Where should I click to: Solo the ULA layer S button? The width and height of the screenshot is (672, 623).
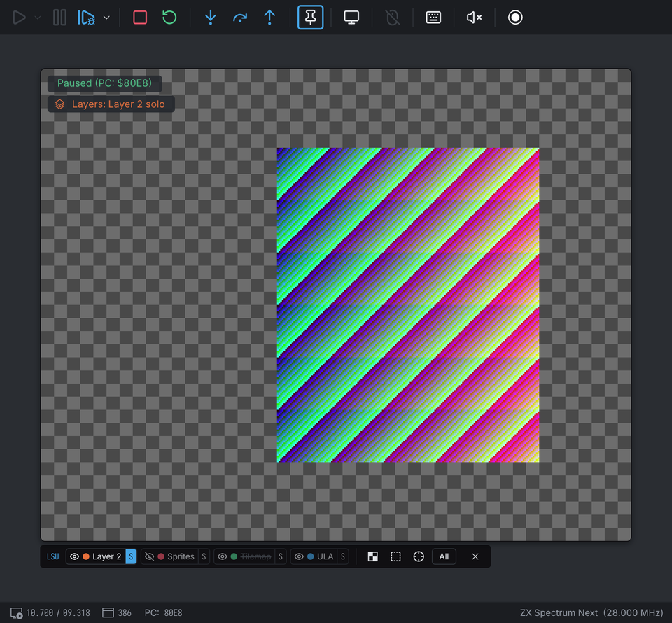pos(343,556)
